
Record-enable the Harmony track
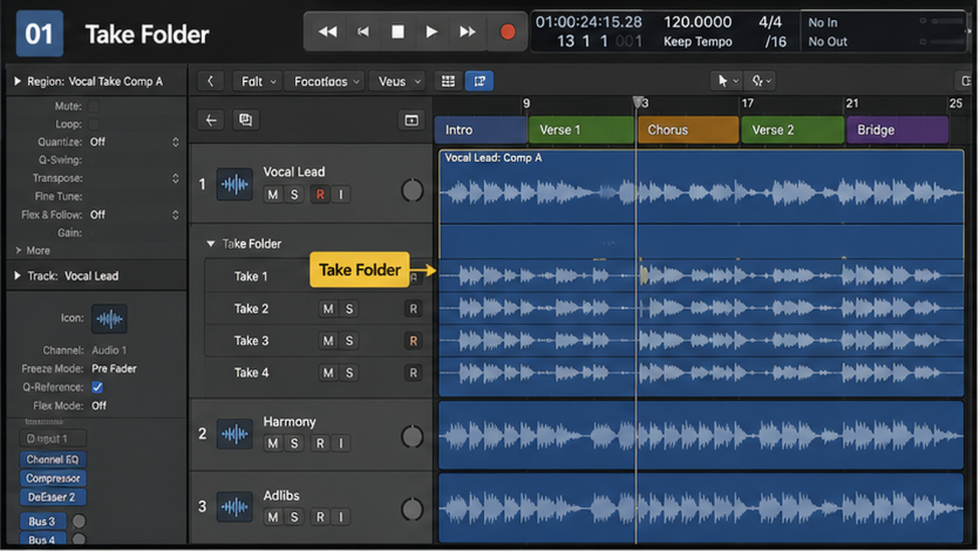[320, 443]
